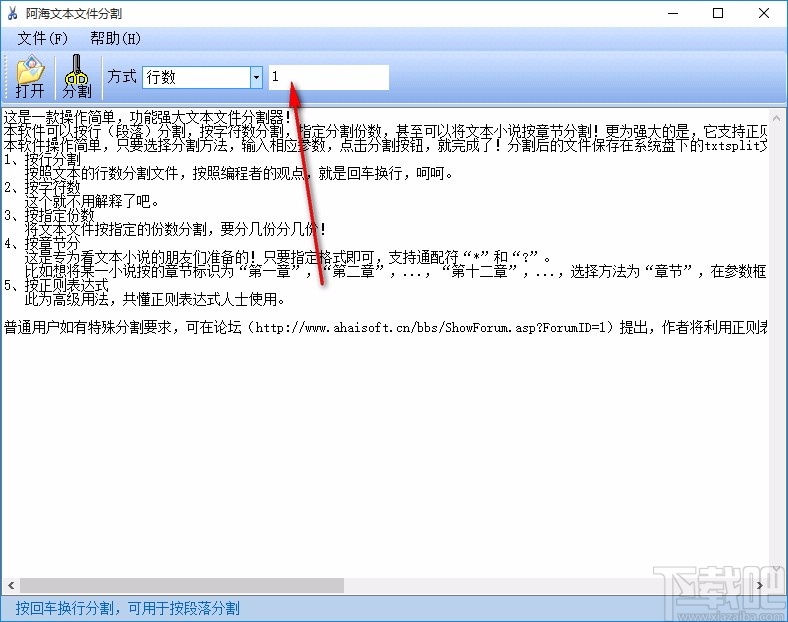This screenshot has width=788, height=622.
Task: Click the line '此为高级用法' text
Action: pos(155,300)
